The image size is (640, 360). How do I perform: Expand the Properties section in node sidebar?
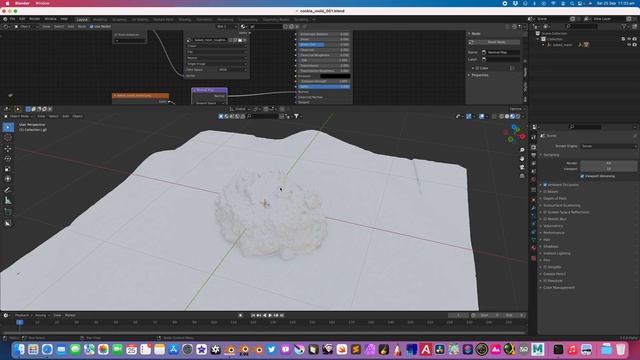click(480, 75)
